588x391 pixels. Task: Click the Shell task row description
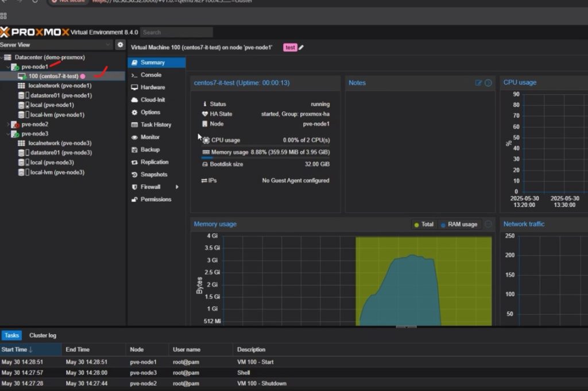[x=243, y=373]
